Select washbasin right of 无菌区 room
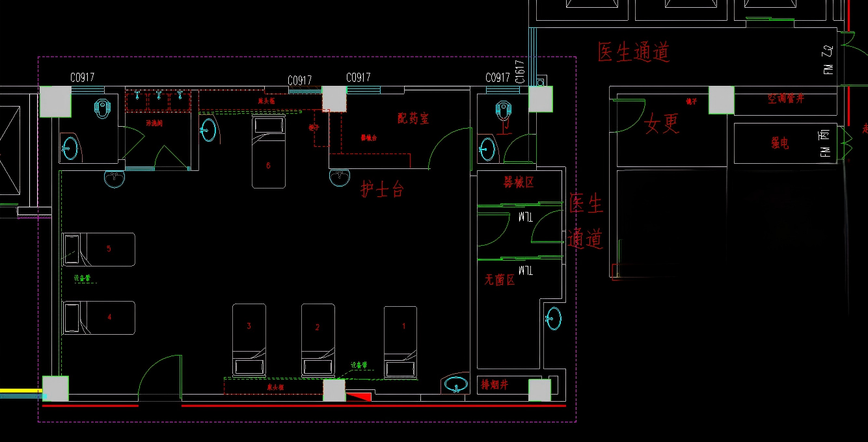This screenshot has height=442, width=868. [x=553, y=318]
